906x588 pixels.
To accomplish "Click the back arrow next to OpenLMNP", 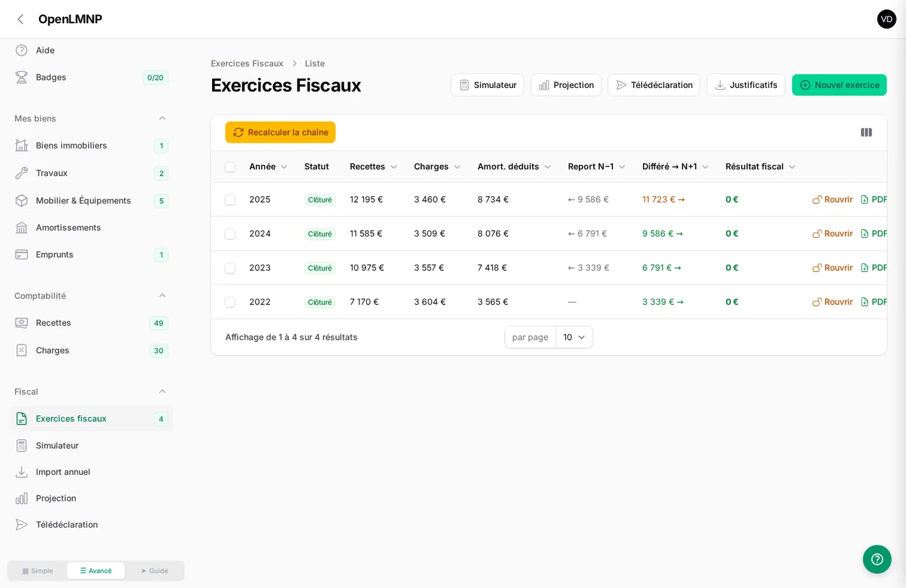I will coord(21,19).
